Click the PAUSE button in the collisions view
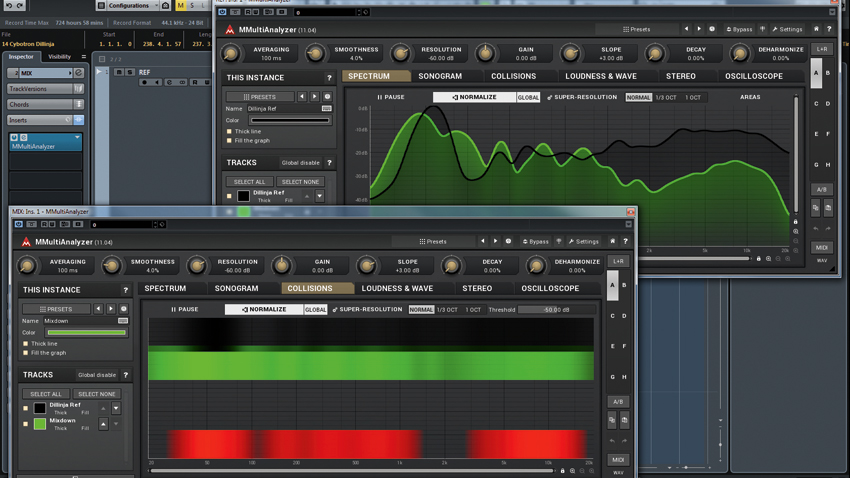This screenshot has width=850, height=478. point(185,309)
